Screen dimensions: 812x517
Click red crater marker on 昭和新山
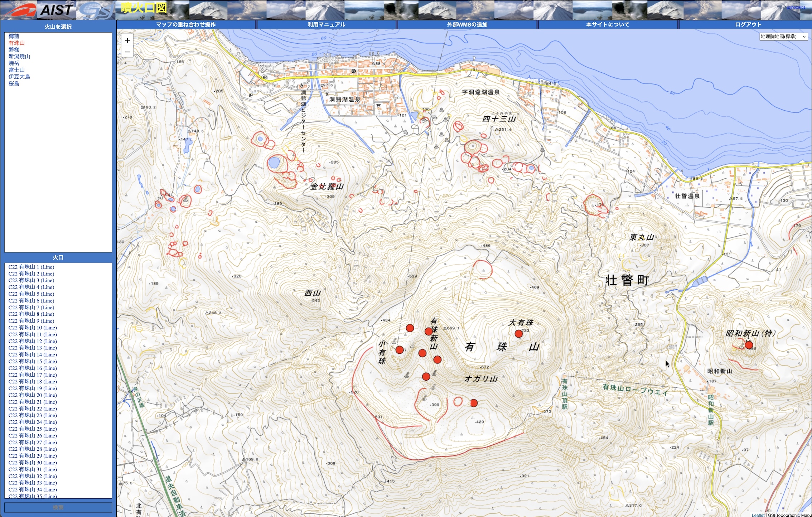[749, 345]
